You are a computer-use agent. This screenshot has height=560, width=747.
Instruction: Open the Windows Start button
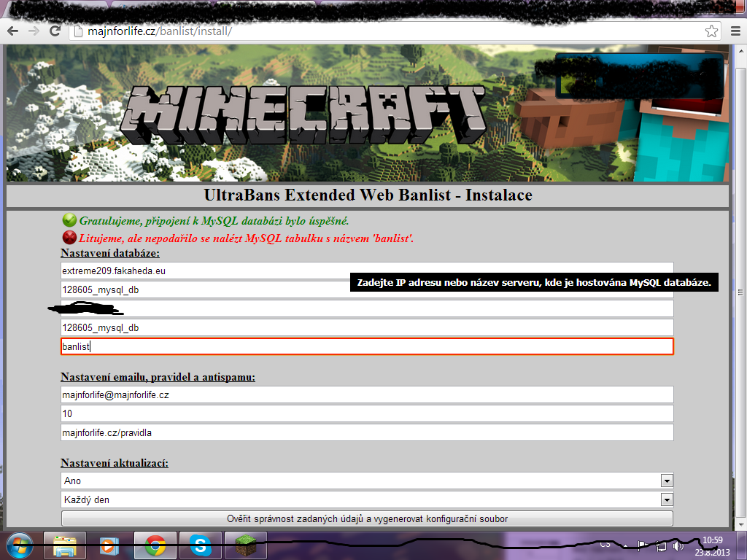click(20, 545)
